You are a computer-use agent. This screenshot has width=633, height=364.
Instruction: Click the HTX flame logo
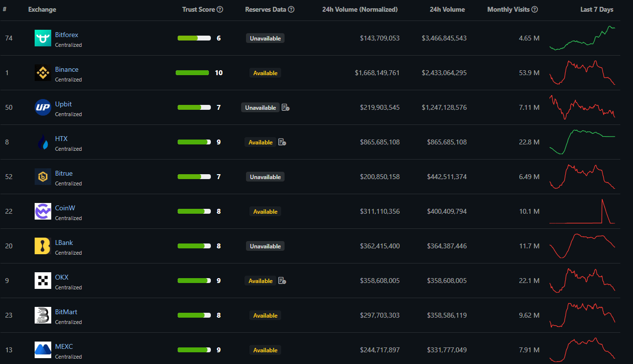tap(43, 142)
